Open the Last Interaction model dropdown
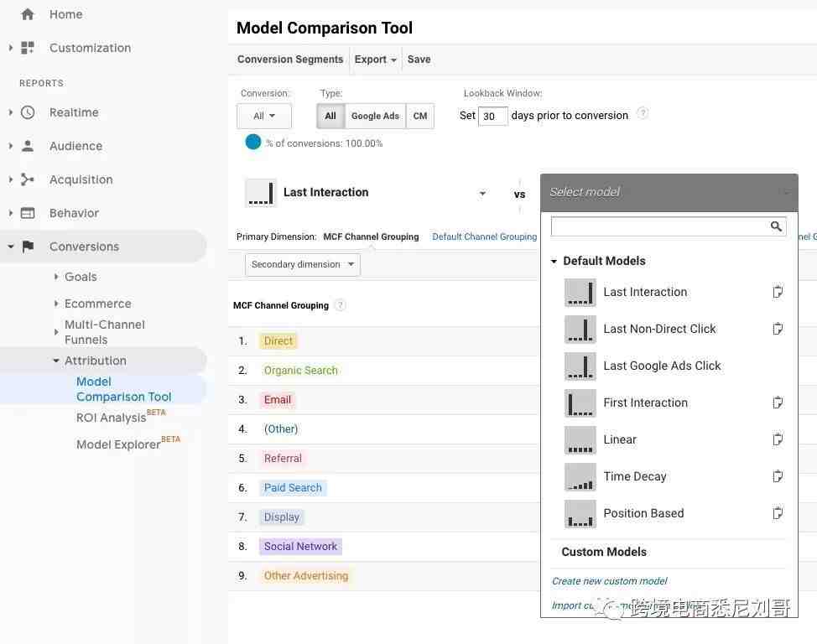This screenshot has width=817, height=644. point(482,194)
